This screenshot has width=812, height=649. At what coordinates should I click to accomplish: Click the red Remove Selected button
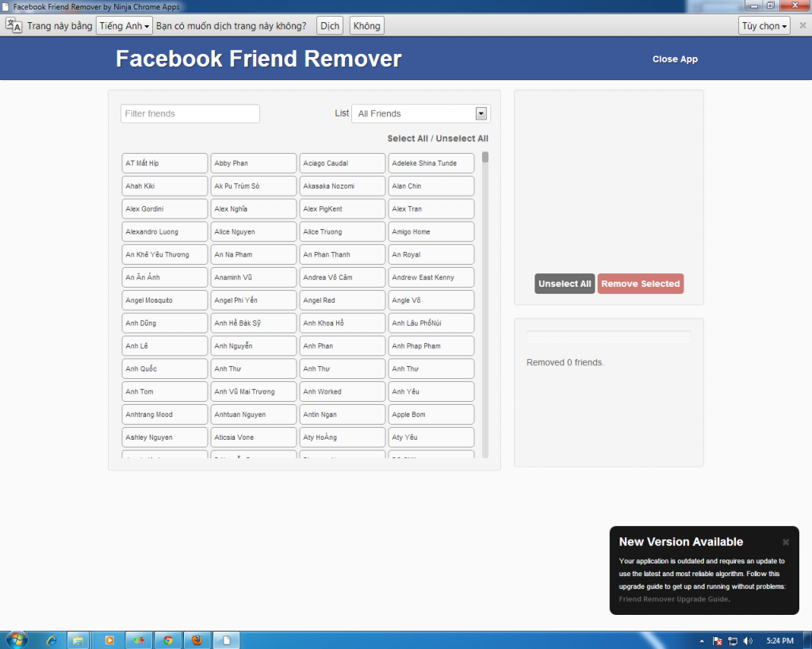pyautogui.click(x=640, y=284)
